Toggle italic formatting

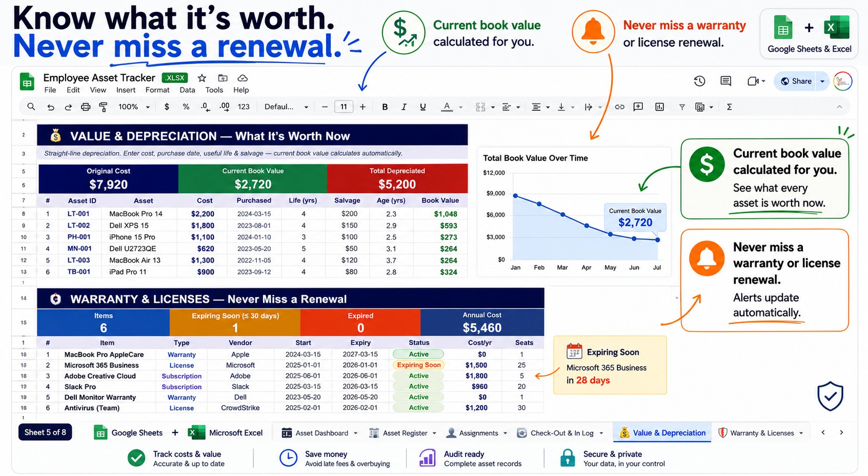click(x=404, y=107)
